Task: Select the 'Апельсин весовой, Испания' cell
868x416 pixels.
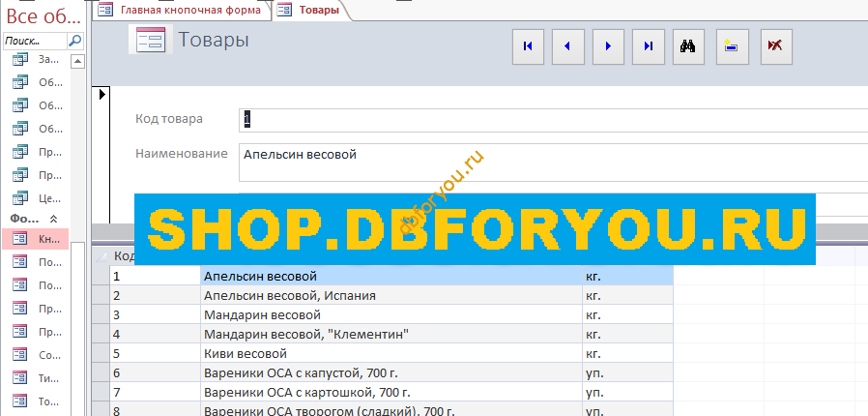Action: (x=391, y=295)
